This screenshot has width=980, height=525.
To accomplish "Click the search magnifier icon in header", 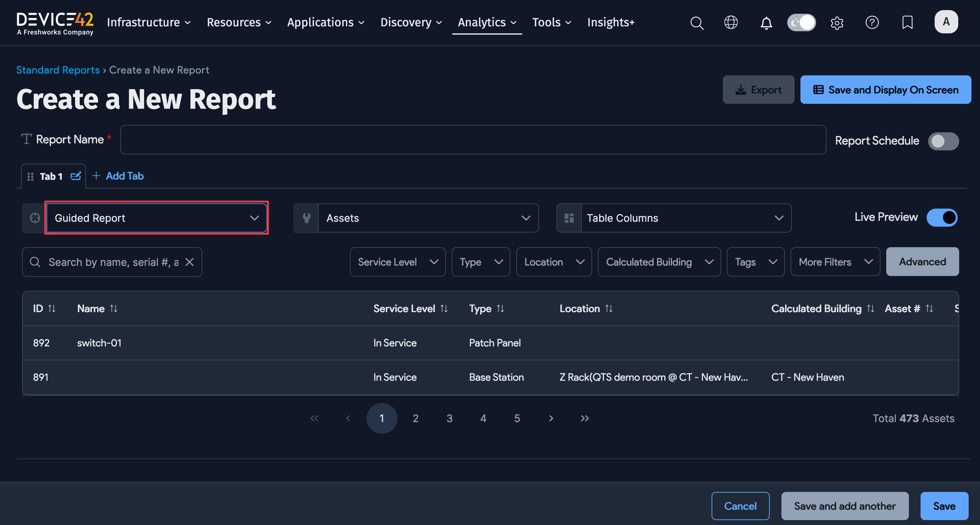I will tap(697, 23).
